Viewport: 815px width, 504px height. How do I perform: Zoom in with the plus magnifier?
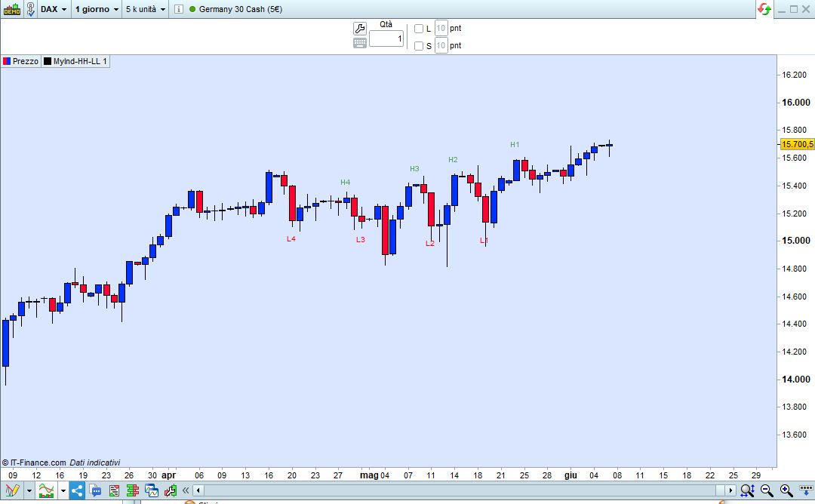point(786,490)
